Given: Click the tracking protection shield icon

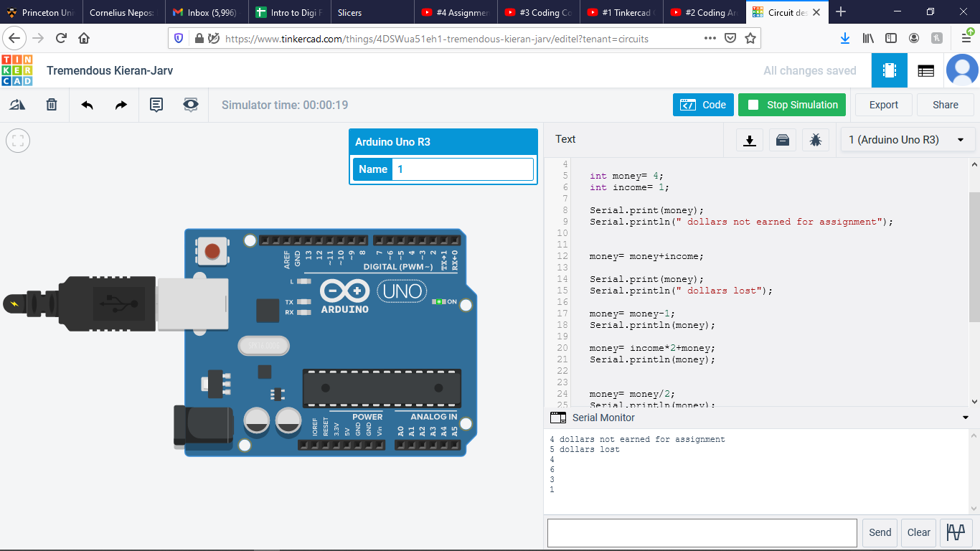Looking at the screenshot, I should click(179, 38).
